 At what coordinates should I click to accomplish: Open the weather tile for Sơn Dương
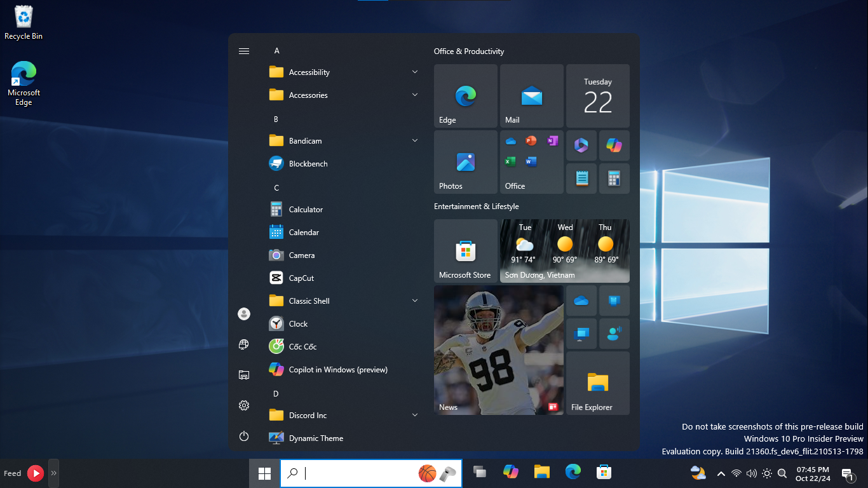(x=565, y=251)
